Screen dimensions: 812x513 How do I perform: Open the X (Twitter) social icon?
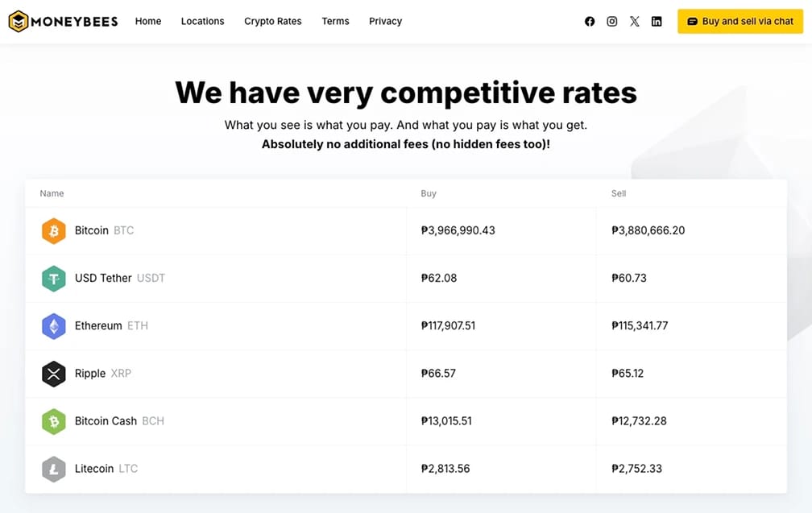pyautogui.click(x=635, y=21)
